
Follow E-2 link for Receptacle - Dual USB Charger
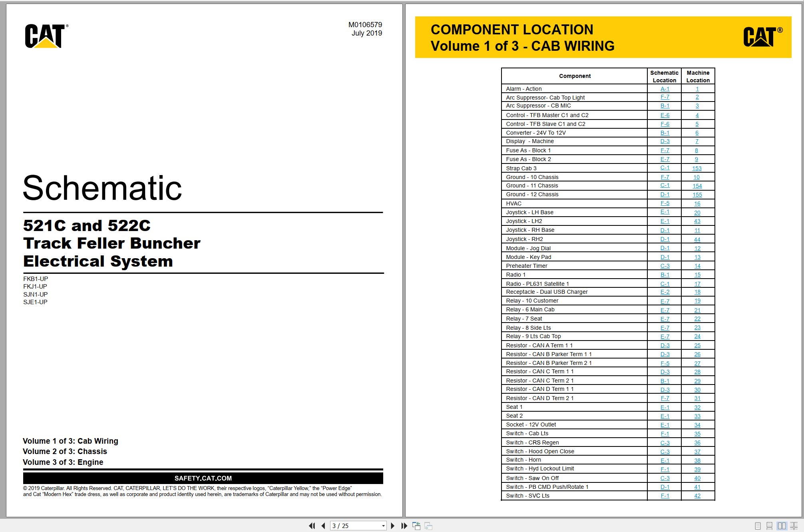665,292
